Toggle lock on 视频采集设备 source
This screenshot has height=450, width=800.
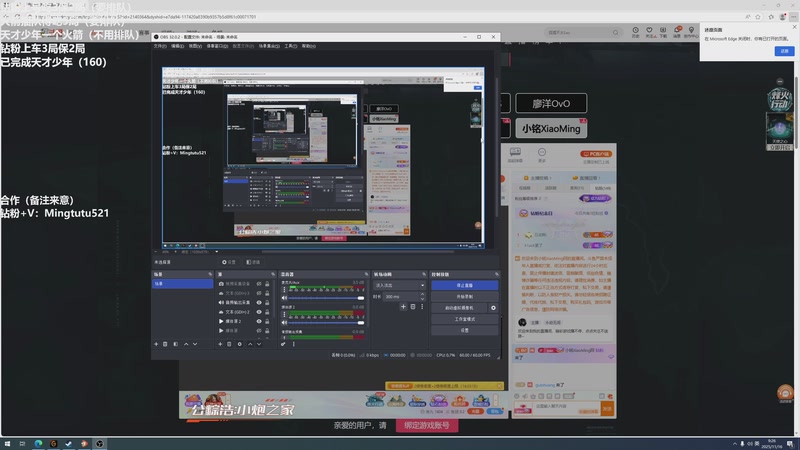click(x=267, y=284)
